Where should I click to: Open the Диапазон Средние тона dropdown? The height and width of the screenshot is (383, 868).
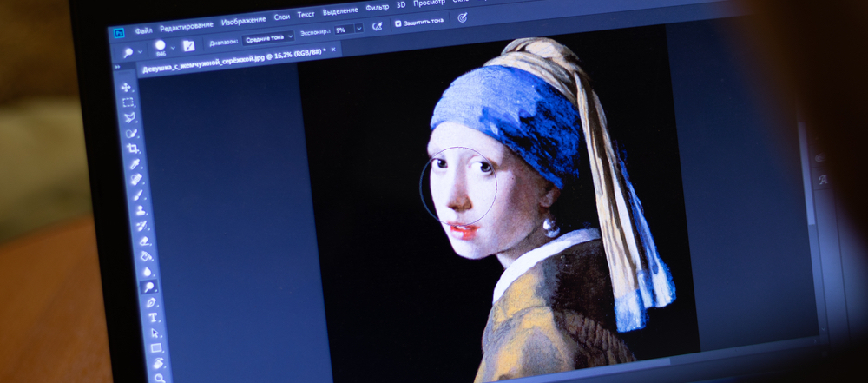(x=268, y=38)
